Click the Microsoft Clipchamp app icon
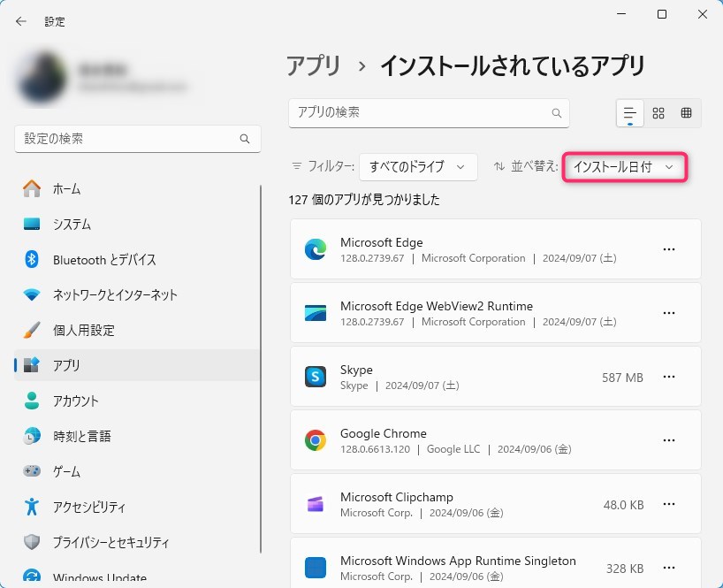This screenshot has height=588, width=723. pos(316,505)
